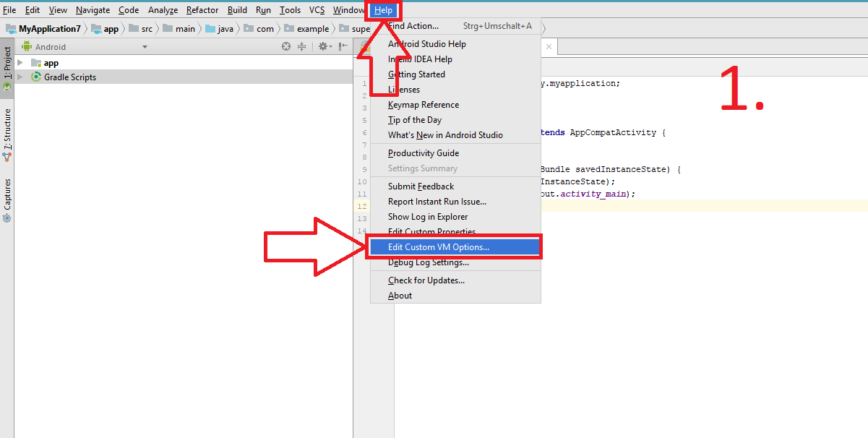
Task: Choose Show Log in Explorer
Action: point(455,217)
